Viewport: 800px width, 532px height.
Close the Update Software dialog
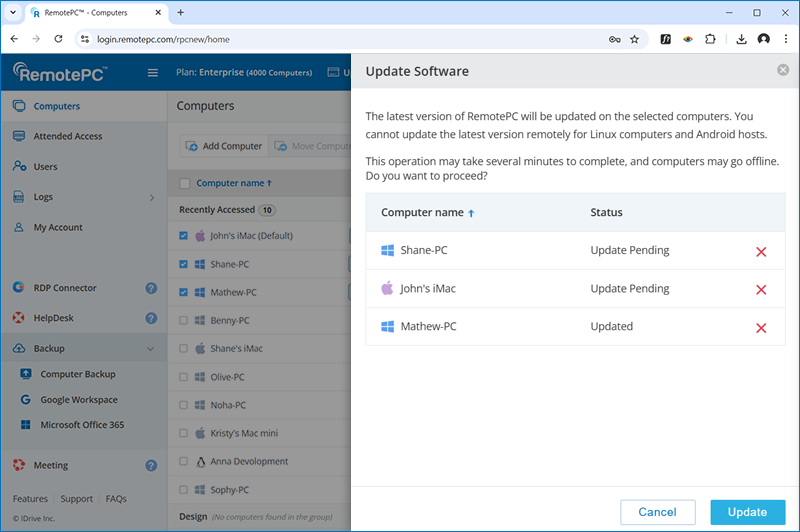point(782,70)
